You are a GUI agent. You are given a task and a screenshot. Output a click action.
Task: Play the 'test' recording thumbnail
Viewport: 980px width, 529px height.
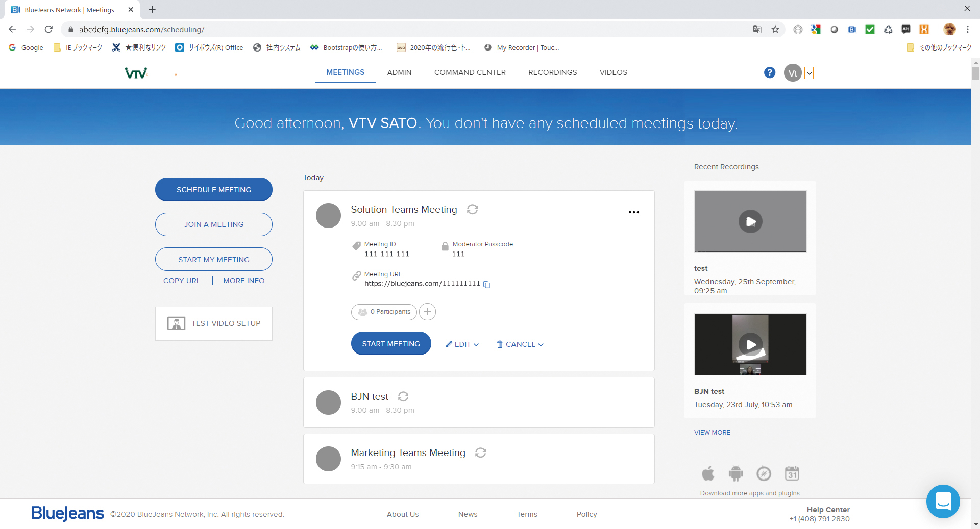point(750,221)
